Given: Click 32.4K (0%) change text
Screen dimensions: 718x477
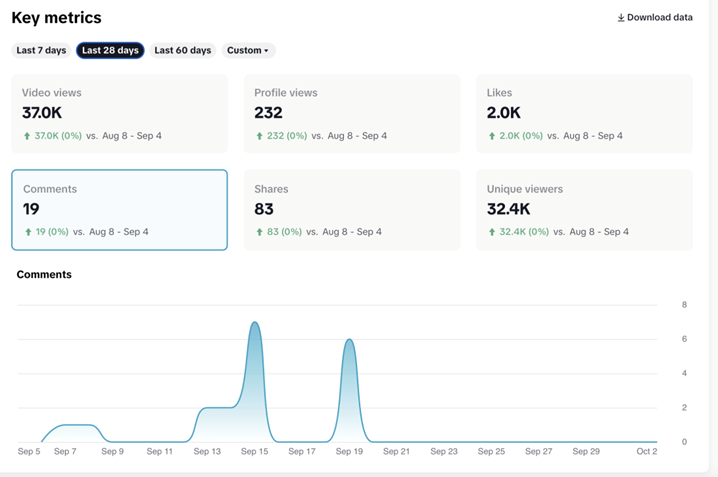Looking at the screenshot, I should (524, 232).
